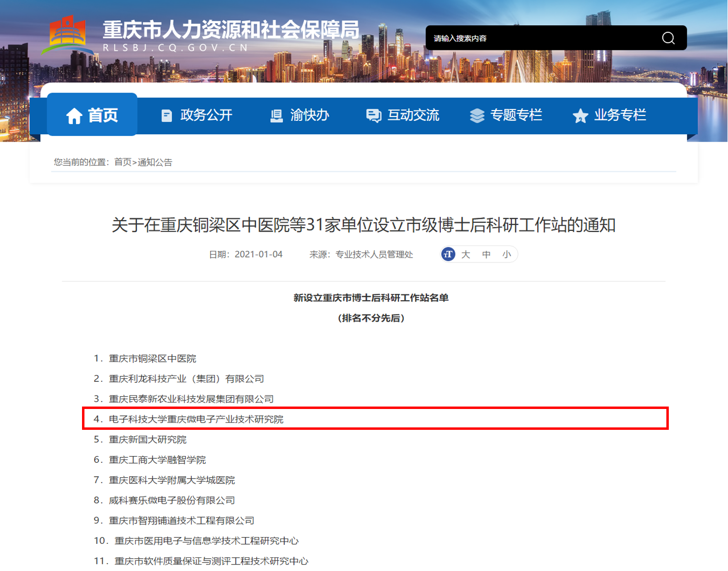Click the blue font-size tT icon

(448, 254)
